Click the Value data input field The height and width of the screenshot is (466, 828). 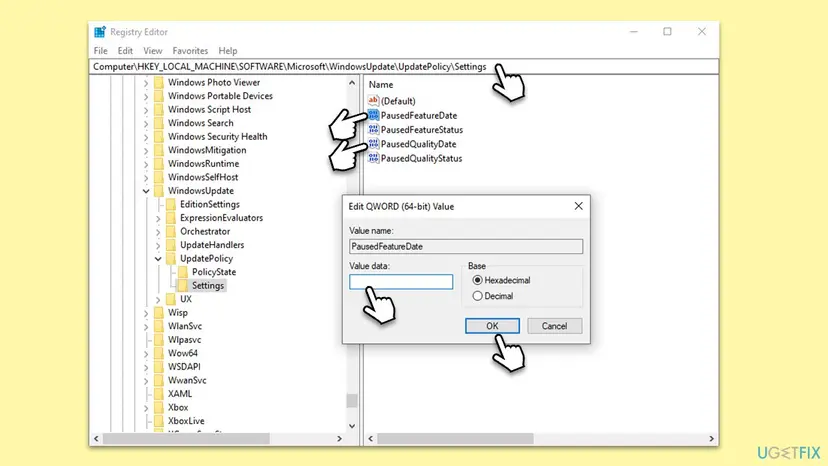[x=401, y=282]
